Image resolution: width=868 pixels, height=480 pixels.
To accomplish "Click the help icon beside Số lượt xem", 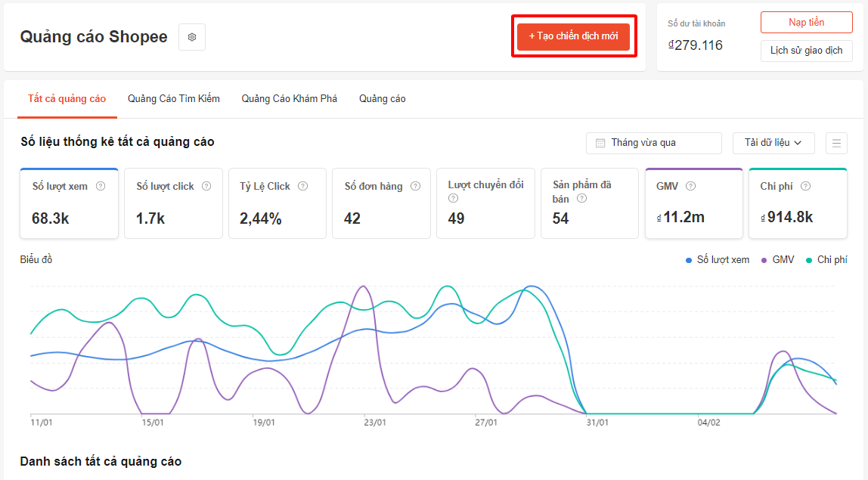I will pyautogui.click(x=101, y=186).
